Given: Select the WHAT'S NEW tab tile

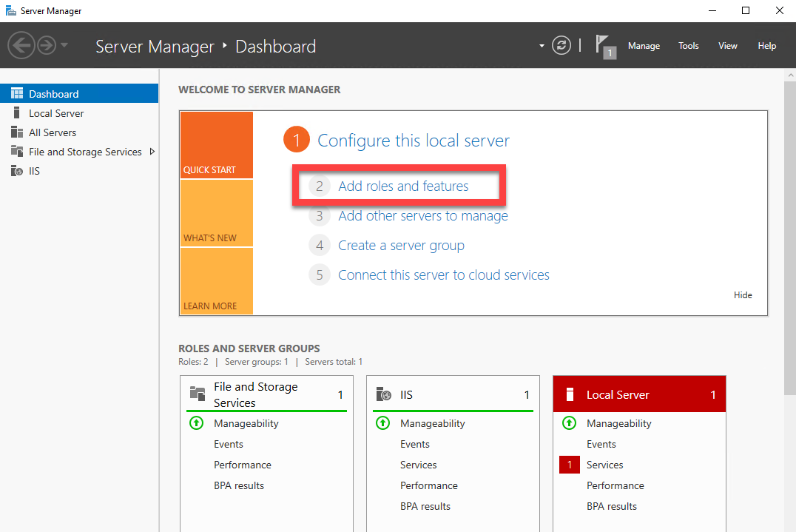Looking at the screenshot, I should 216,213.
